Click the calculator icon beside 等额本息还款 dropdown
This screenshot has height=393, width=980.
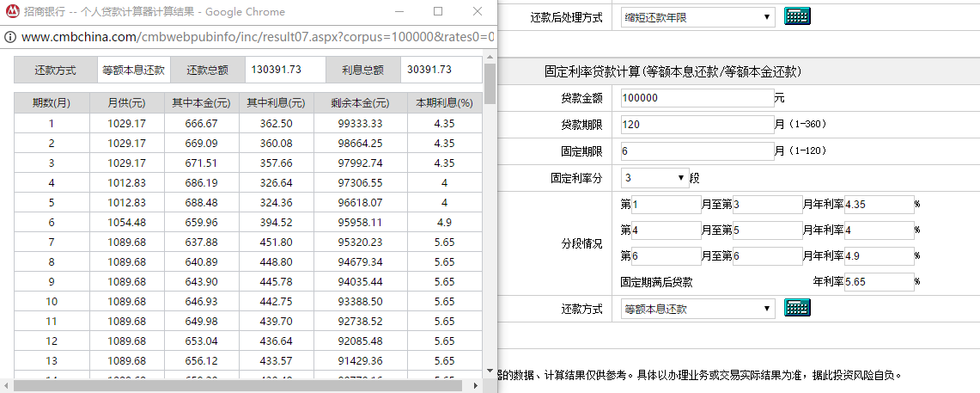click(797, 308)
